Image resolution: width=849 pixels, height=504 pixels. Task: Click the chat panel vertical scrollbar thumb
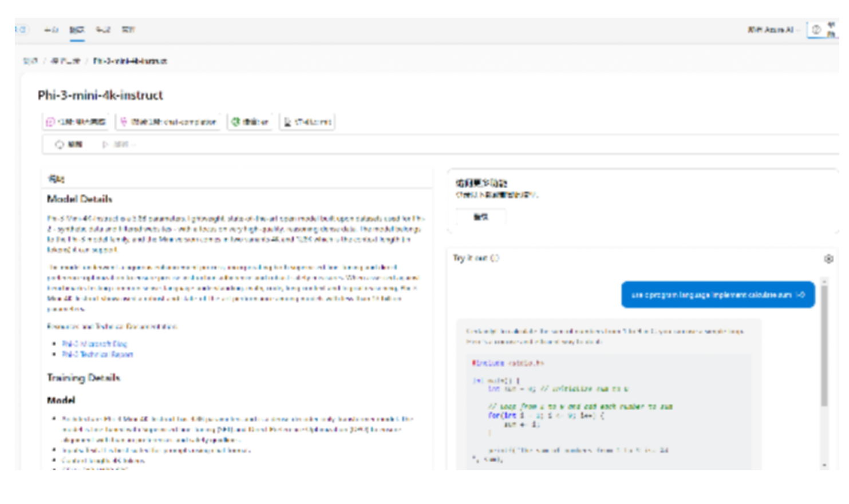[x=824, y=343]
